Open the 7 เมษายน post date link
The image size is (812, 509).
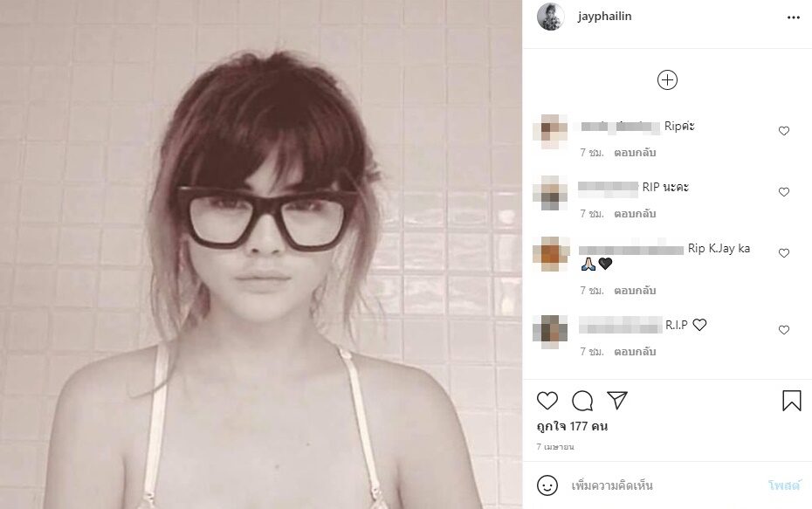tap(555, 447)
